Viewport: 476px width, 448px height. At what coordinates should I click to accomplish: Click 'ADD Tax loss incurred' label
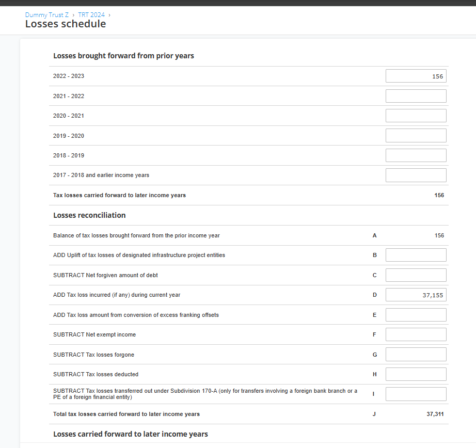pyautogui.click(x=117, y=295)
